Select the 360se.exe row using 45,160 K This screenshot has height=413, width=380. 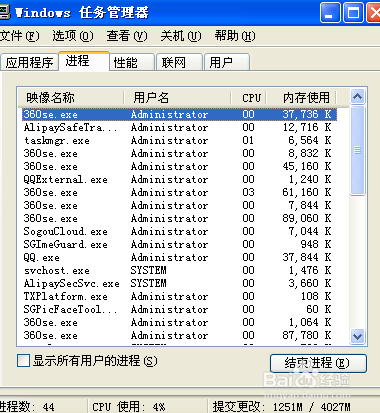point(179,166)
